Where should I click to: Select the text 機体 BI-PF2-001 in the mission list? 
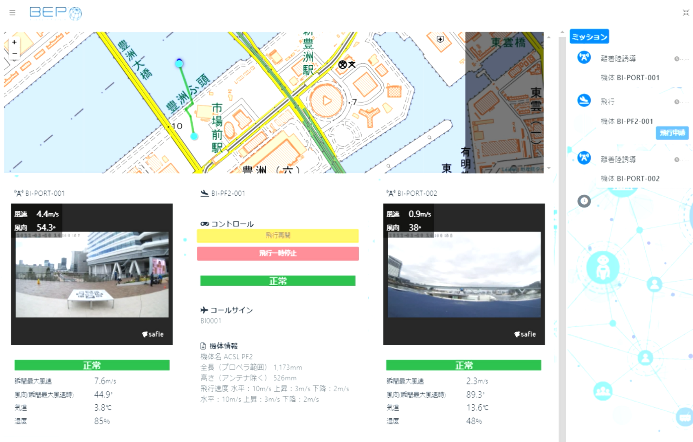(x=627, y=121)
